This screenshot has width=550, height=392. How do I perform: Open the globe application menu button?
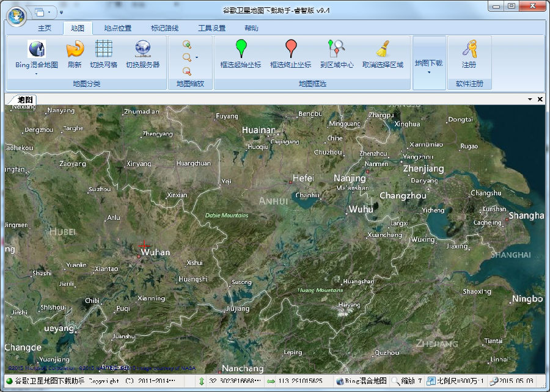click(16, 16)
